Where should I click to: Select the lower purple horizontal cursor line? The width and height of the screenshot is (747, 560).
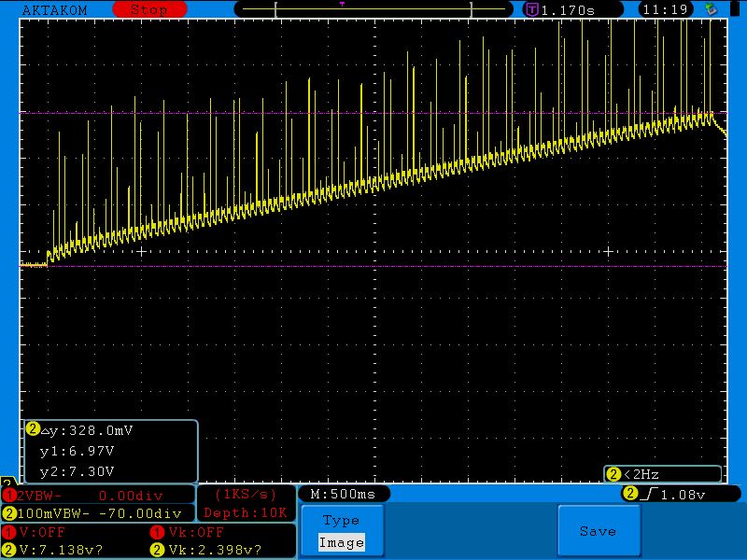[x=373, y=266]
